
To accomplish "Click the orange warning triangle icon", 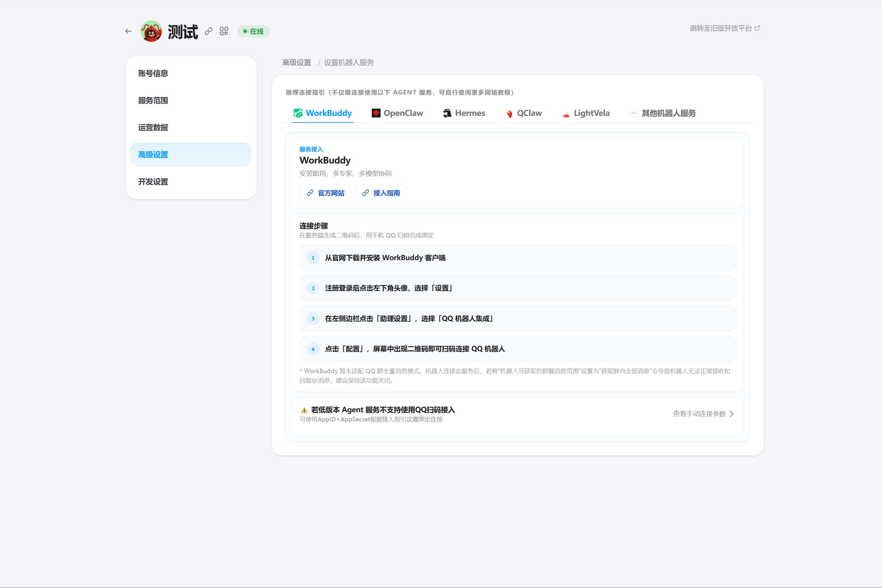I will pos(304,410).
